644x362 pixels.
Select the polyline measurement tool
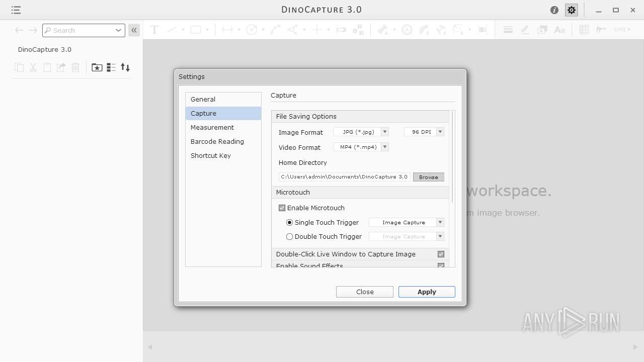click(x=276, y=30)
